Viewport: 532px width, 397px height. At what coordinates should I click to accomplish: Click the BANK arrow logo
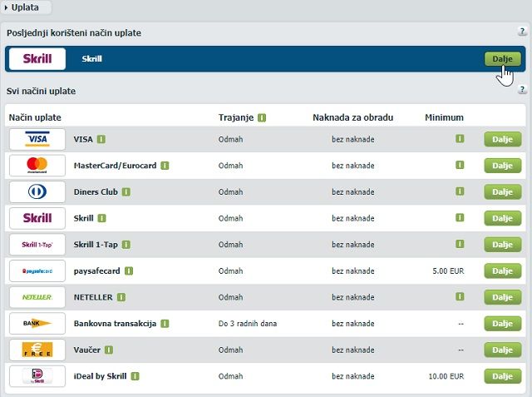[37, 324]
